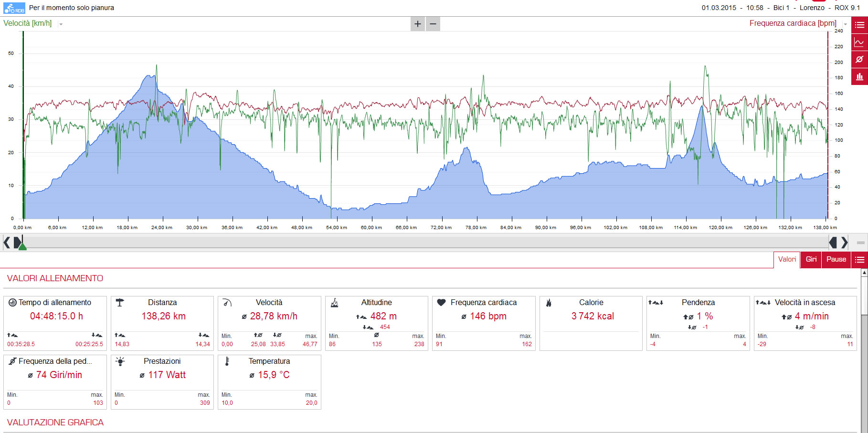
Task: Click the Velocità [km/h] axis label
Action: click(x=28, y=23)
